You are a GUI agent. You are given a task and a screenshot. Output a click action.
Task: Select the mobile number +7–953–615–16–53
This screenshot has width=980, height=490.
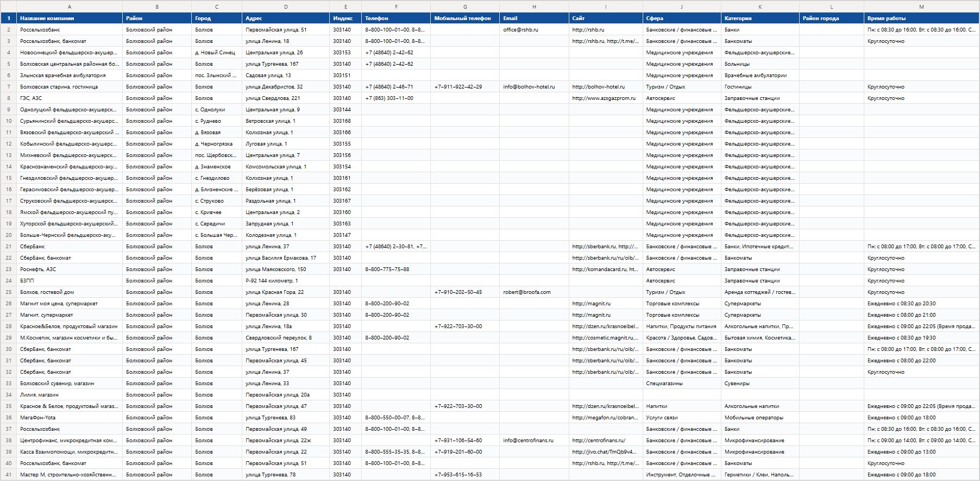(x=465, y=475)
